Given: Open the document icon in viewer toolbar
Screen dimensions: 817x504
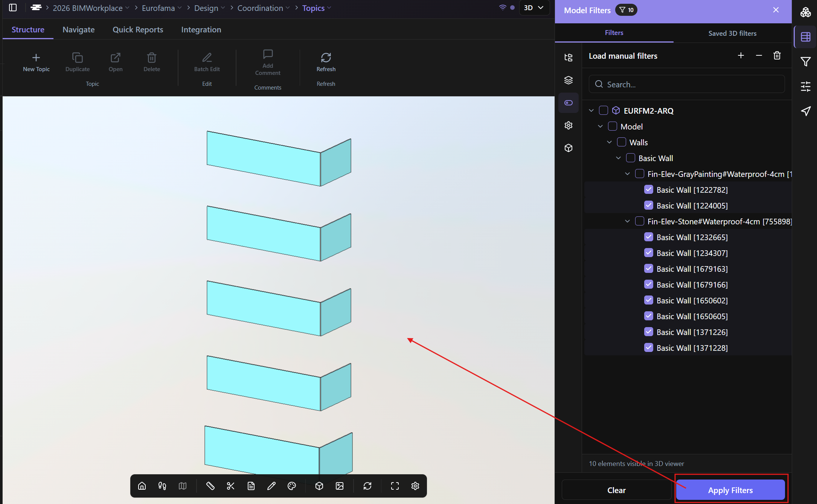Looking at the screenshot, I should pos(251,486).
